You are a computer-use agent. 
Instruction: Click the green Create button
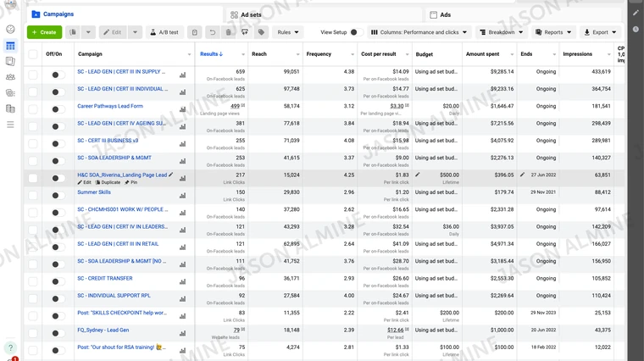[x=44, y=32]
